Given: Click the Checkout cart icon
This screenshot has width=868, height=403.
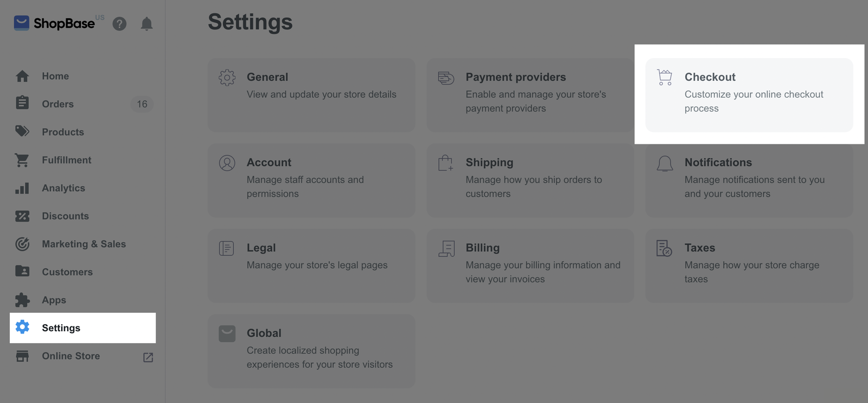Looking at the screenshot, I should coord(665,77).
